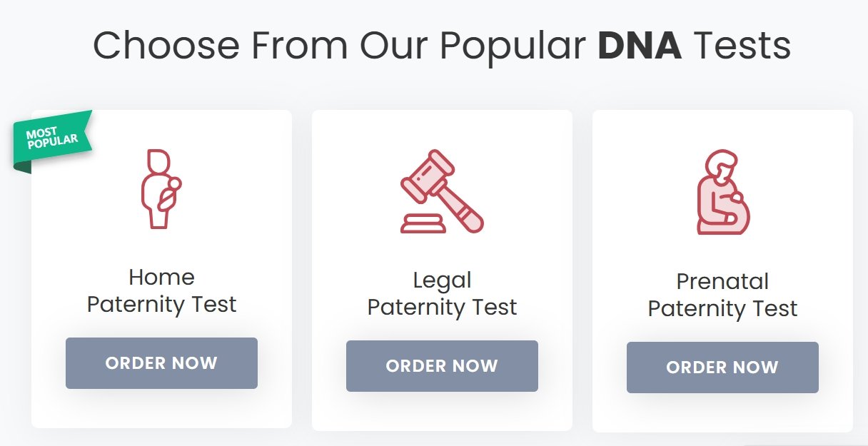Open the Home Paternity Test title
This screenshot has width=868, height=446.
[x=161, y=290]
